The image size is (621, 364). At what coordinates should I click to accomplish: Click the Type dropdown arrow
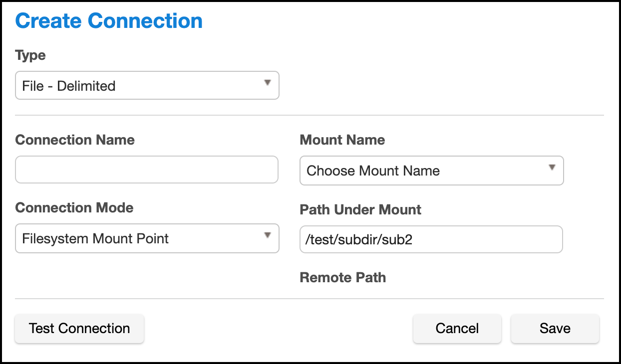pos(268,83)
